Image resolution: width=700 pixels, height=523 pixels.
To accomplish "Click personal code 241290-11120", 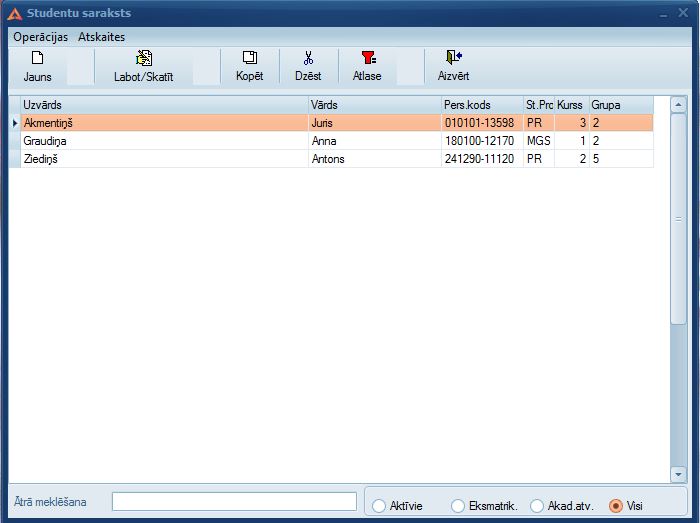I will 482,159.
